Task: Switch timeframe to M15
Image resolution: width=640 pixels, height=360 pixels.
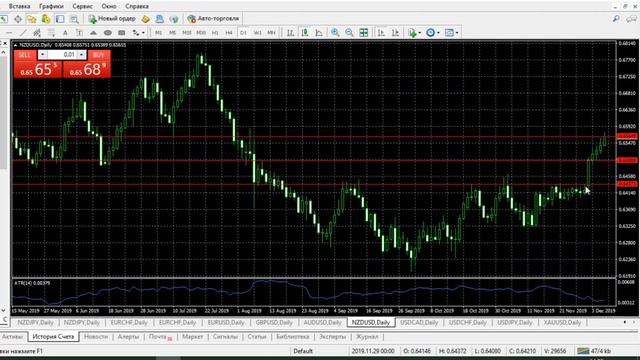Action: coord(187,33)
